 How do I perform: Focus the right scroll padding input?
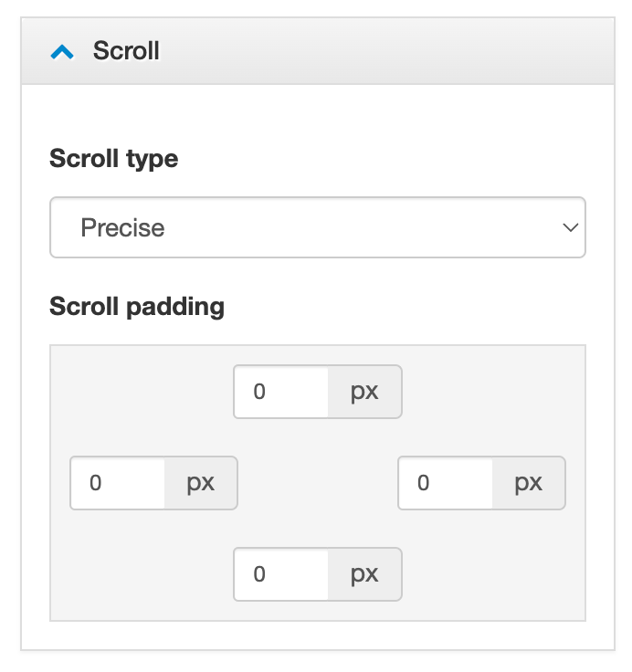(x=446, y=483)
